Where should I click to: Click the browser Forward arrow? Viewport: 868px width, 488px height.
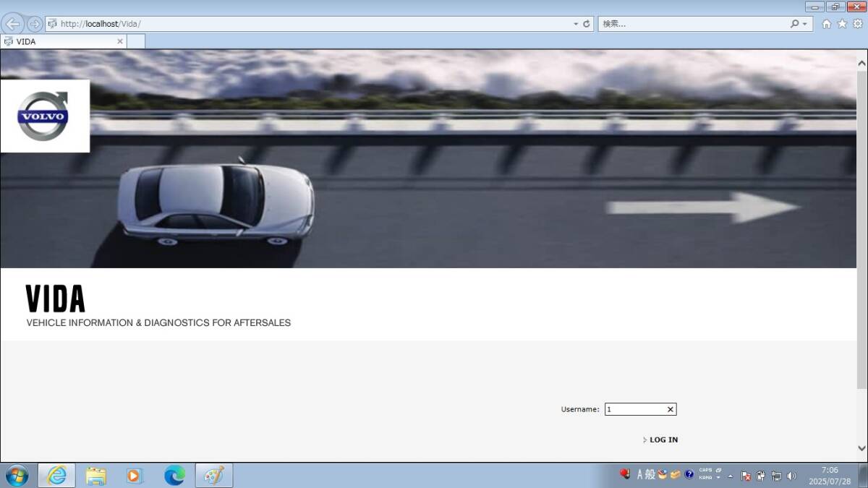[34, 24]
